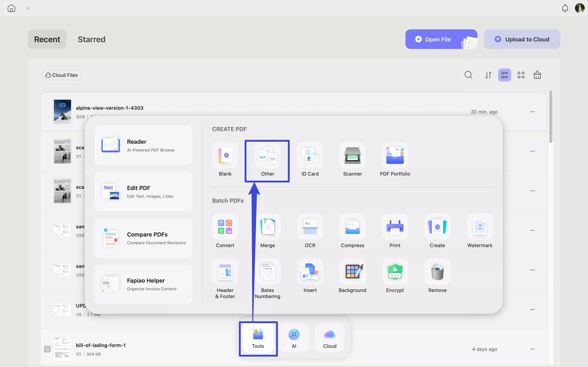The width and height of the screenshot is (588, 367).
Task: Toggle the sort order of files
Action: (488, 75)
